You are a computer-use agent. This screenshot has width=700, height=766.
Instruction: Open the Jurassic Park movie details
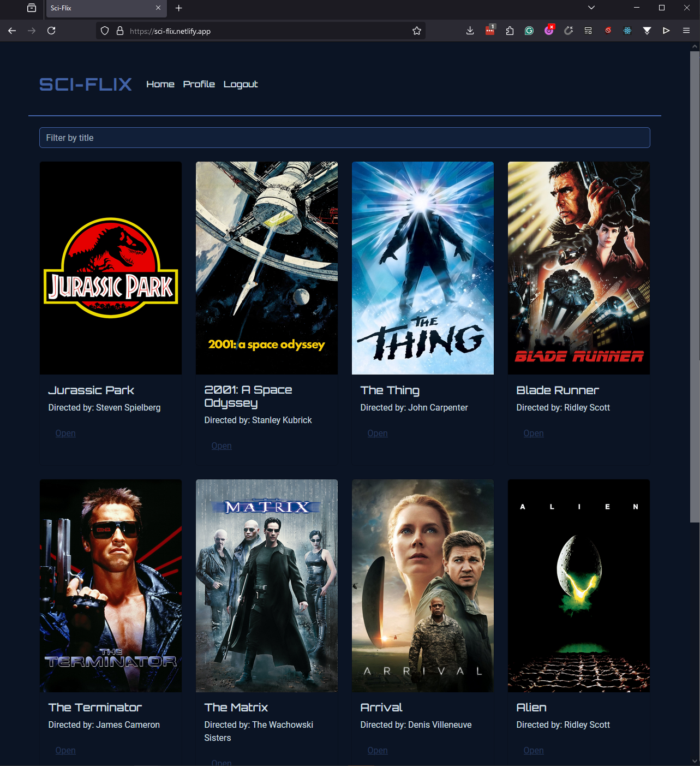pyautogui.click(x=65, y=433)
